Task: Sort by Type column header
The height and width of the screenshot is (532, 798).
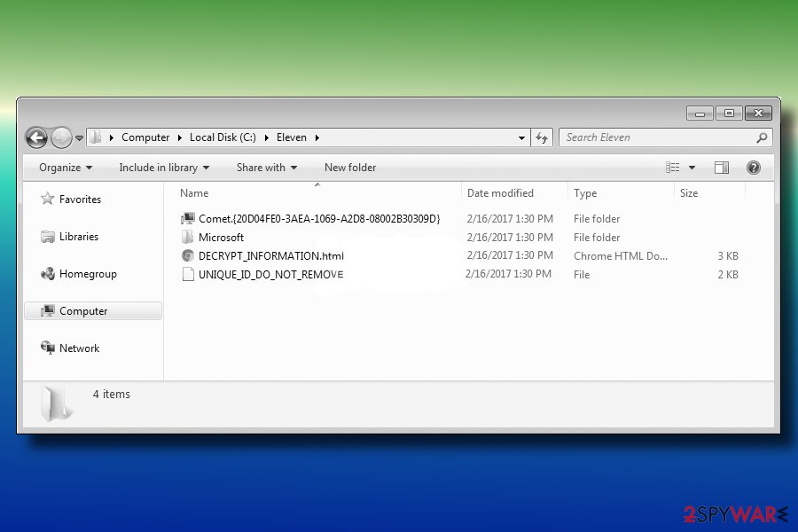Action: pos(585,193)
